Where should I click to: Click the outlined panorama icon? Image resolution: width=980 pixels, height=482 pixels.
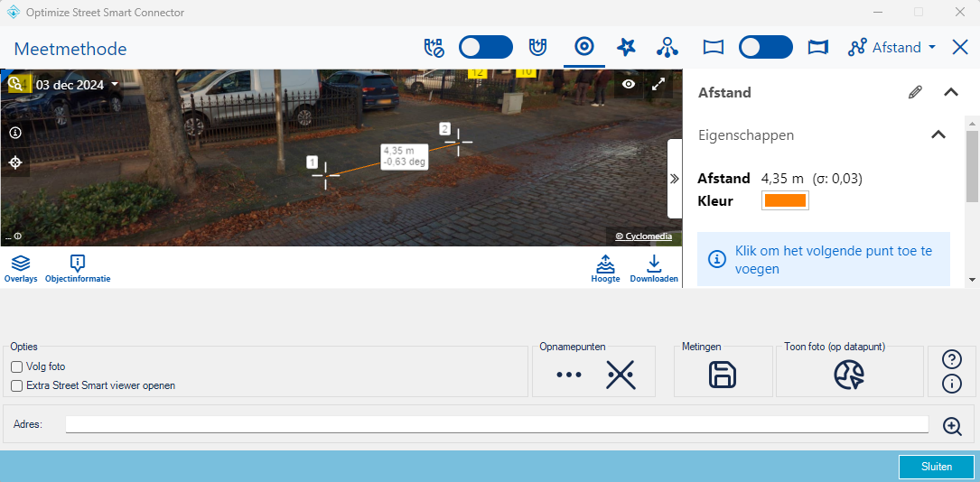tap(714, 48)
